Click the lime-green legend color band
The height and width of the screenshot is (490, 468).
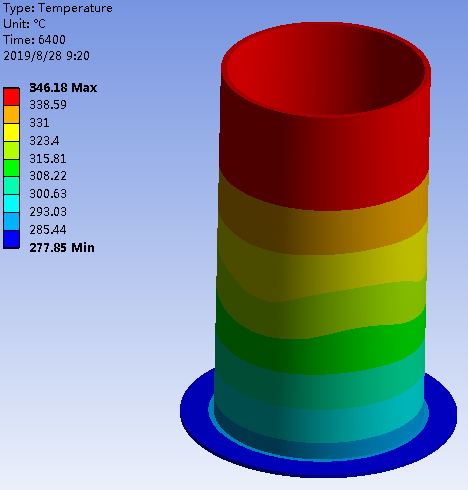11,151
